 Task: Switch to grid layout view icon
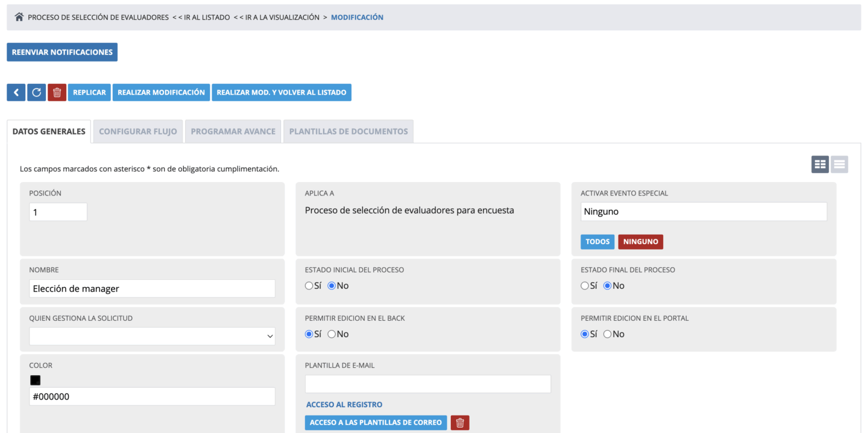[x=820, y=164]
